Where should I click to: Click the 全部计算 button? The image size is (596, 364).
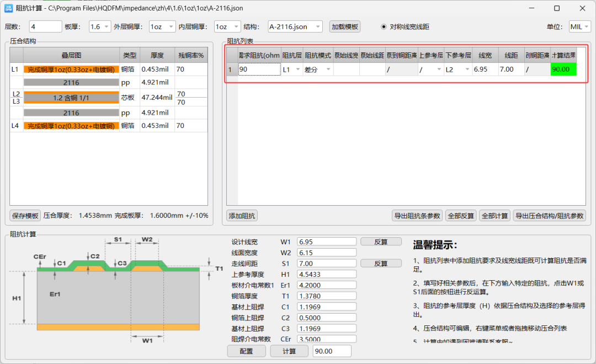click(x=494, y=216)
